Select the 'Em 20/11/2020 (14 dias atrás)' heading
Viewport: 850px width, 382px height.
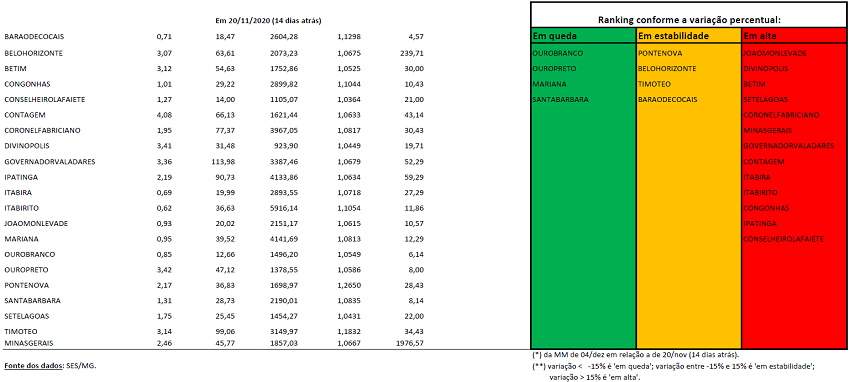(268, 21)
